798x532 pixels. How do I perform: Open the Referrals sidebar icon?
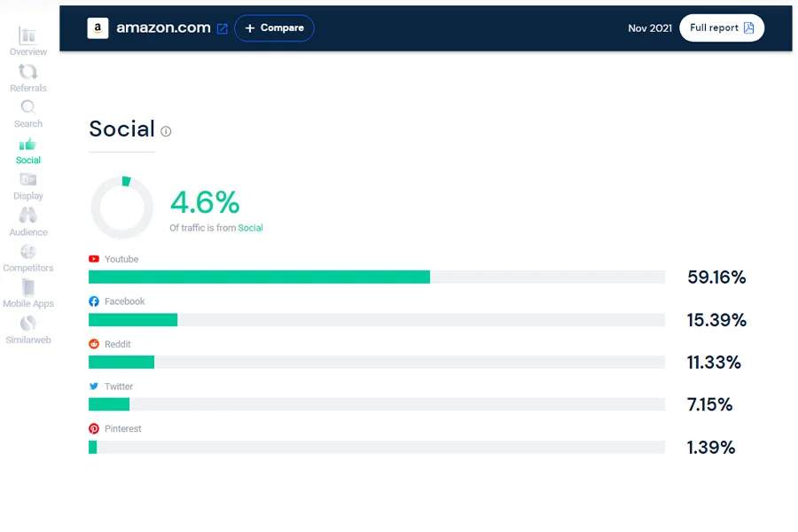point(28,72)
